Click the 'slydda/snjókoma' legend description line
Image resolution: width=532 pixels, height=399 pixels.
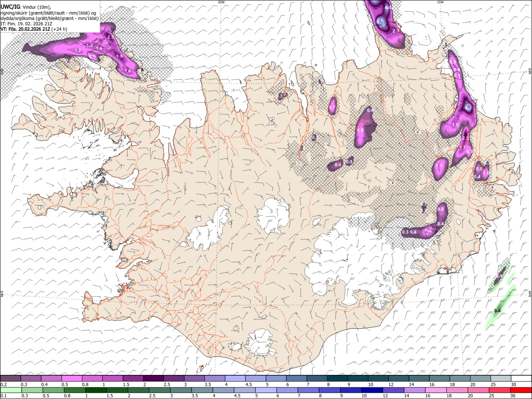(x=49, y=18)
